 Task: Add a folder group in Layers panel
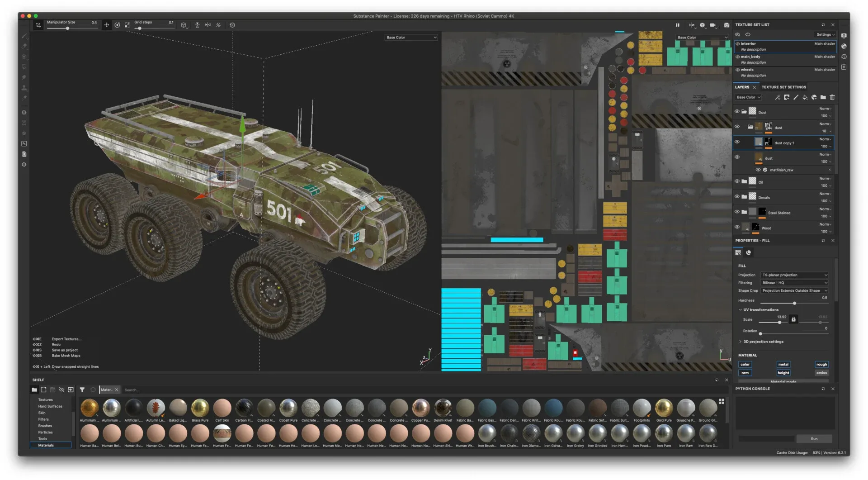(823, 97)
